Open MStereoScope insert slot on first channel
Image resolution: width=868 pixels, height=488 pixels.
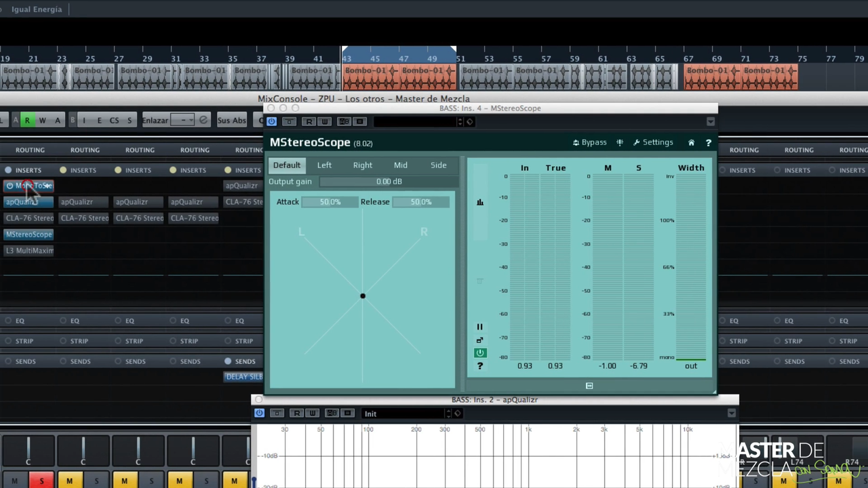(28, 235)
